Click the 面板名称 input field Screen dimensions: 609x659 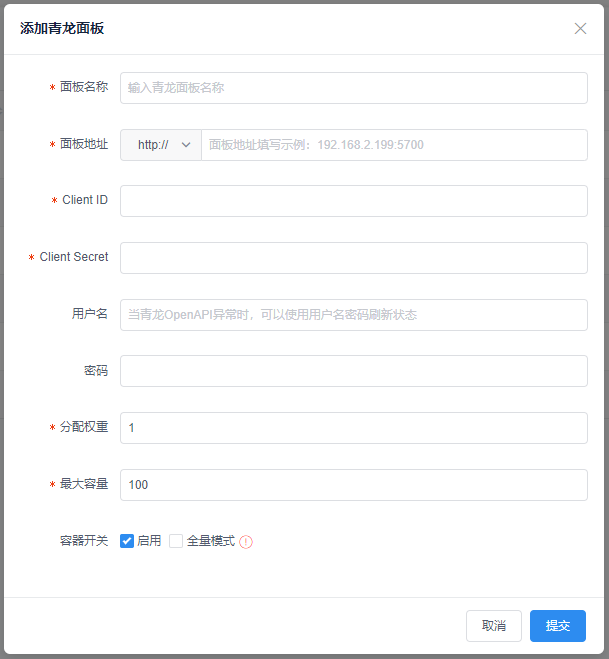353,88
